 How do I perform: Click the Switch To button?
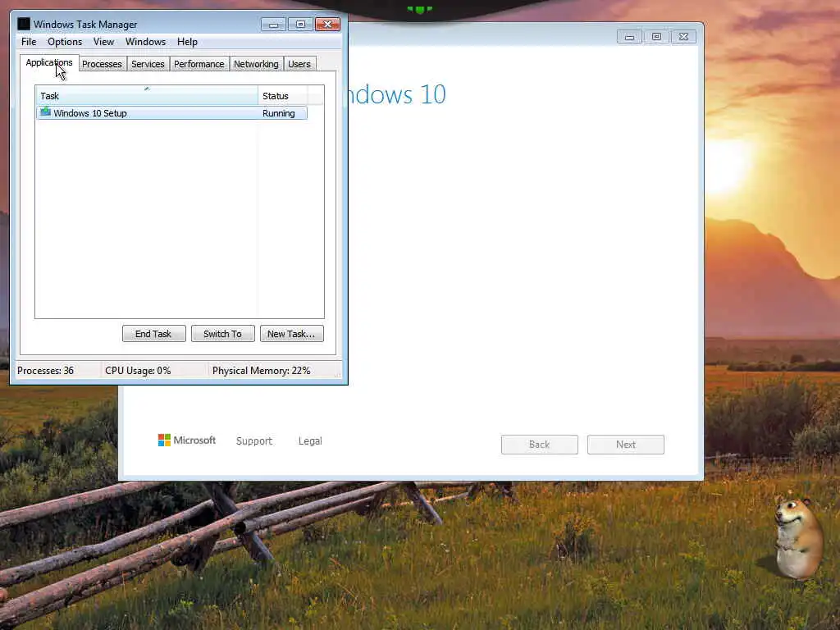click(223, 334)
